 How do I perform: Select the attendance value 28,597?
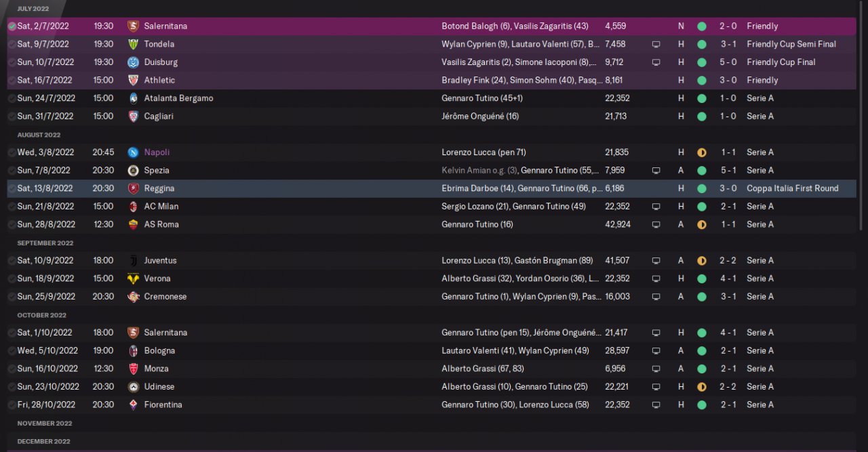coord(617,350)
